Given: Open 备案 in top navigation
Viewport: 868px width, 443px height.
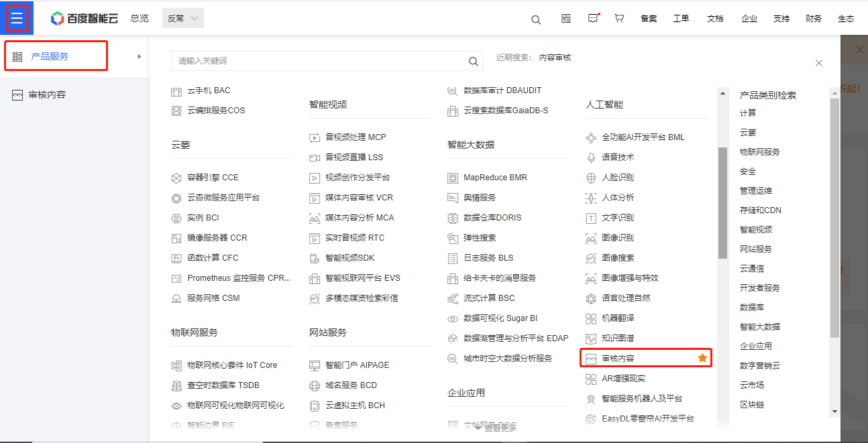Looking at the screenshot, I should coord(649,19).
